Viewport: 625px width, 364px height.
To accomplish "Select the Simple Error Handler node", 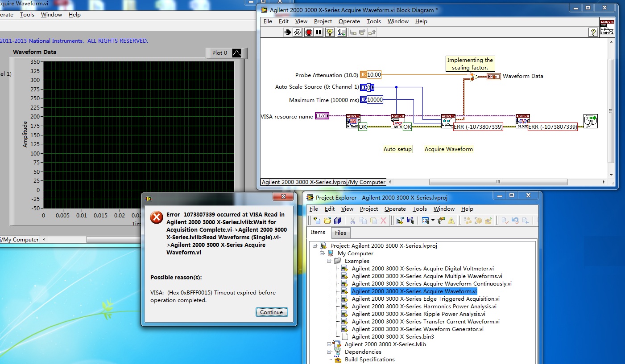I will (591, 121).
